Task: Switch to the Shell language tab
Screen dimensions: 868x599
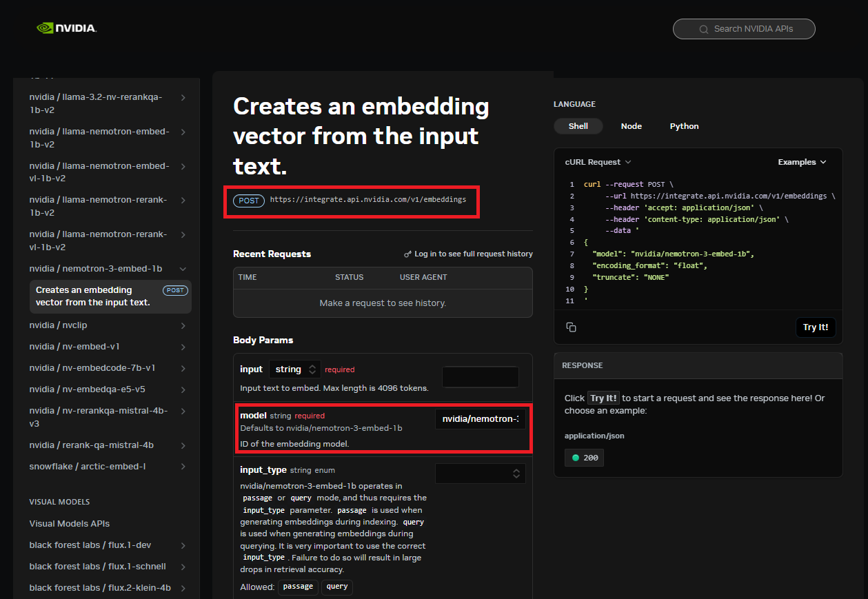Action: point(578,126)
